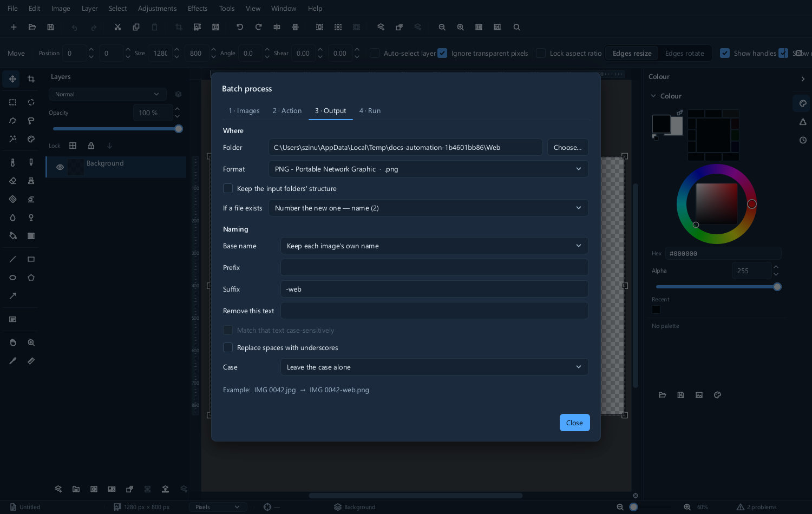Click the Flip horizontal icon in toolbar

(x=277, y=27)
